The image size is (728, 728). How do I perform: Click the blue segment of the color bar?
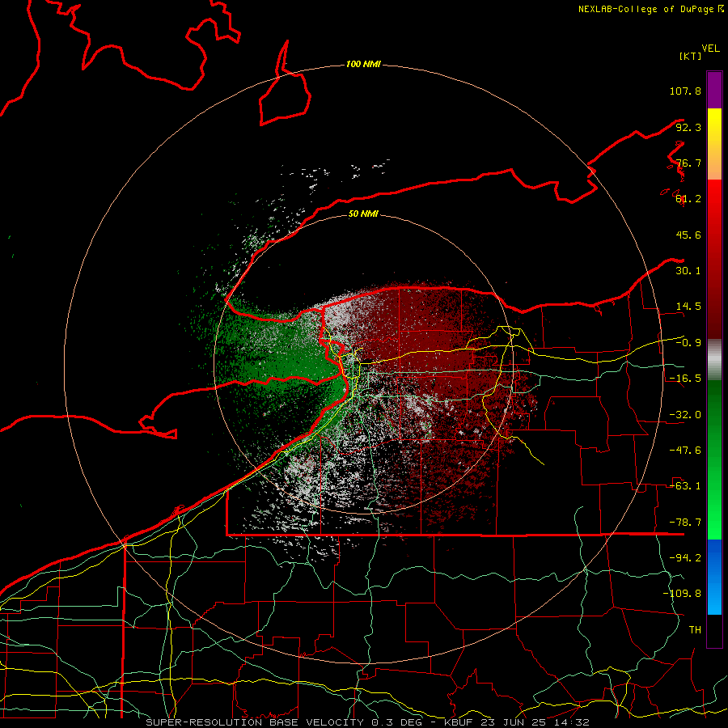point(714,577)
